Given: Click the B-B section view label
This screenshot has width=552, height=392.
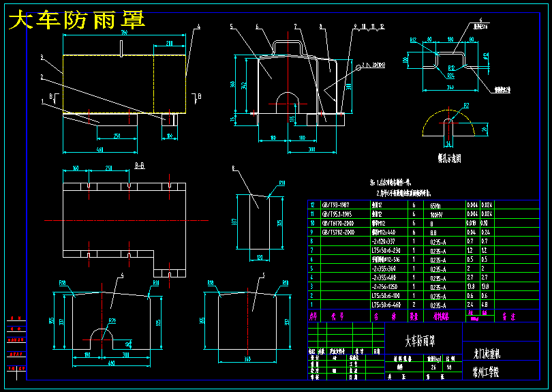Looking at the screenshot, I should (140, 166).
